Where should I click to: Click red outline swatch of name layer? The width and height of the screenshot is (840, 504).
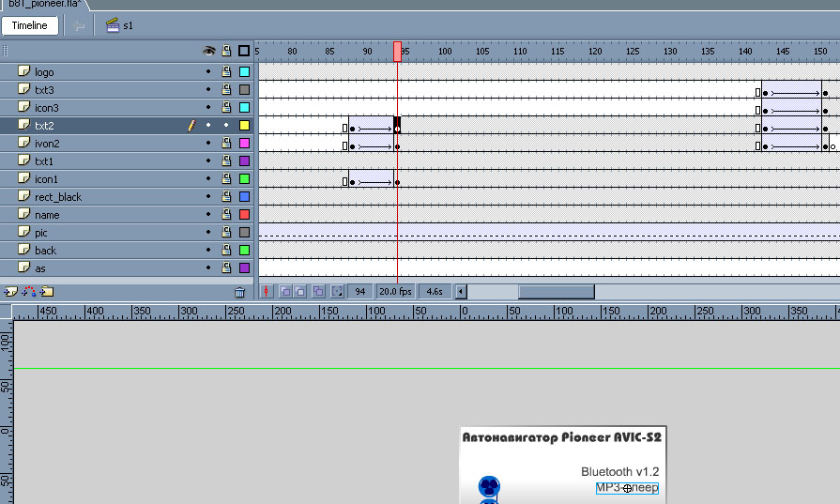click(244, 214)
